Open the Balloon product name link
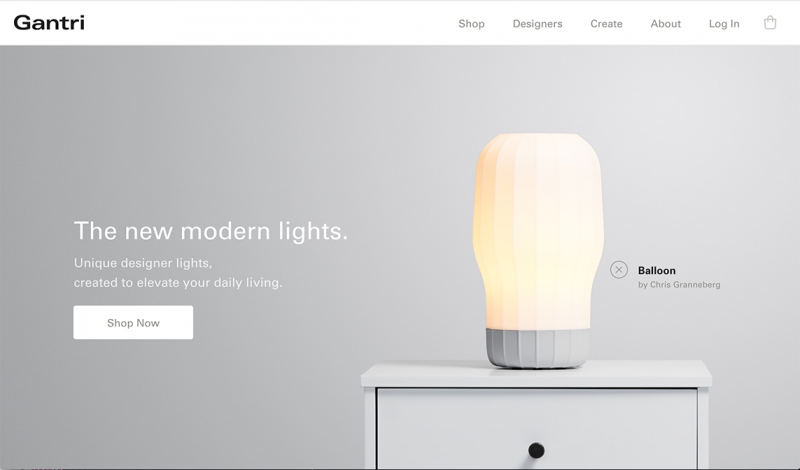The image size is (800, 470). tap(657, 270)
